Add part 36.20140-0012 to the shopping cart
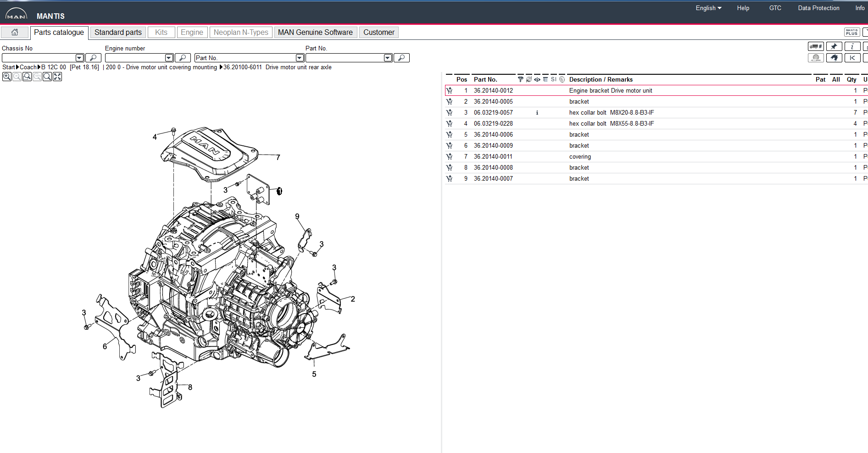The height and width of the screenshot is (453, 868). click(x=450, y=90)
